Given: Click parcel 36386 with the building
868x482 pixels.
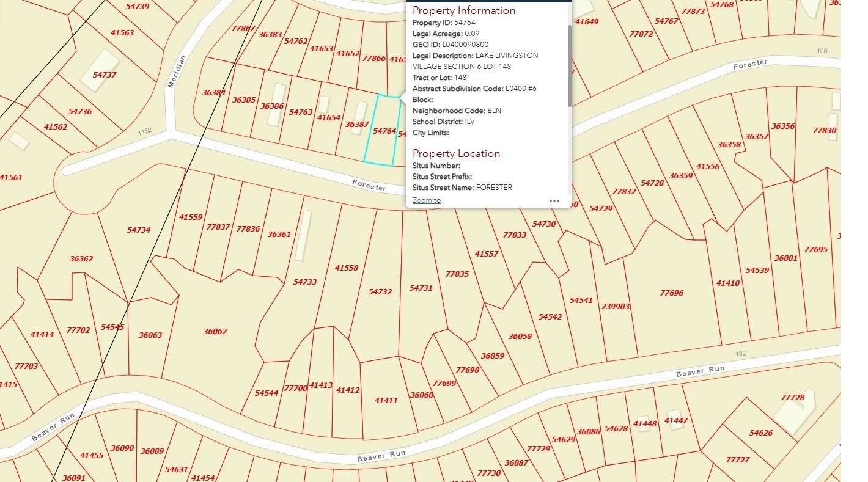Looking at the screenshot, I should coord(271,106).
